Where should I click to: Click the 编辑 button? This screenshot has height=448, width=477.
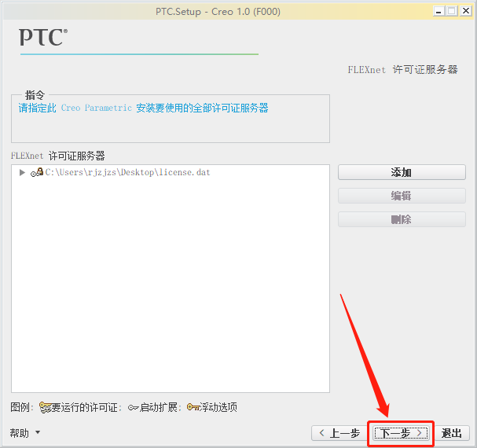[402, 196]
